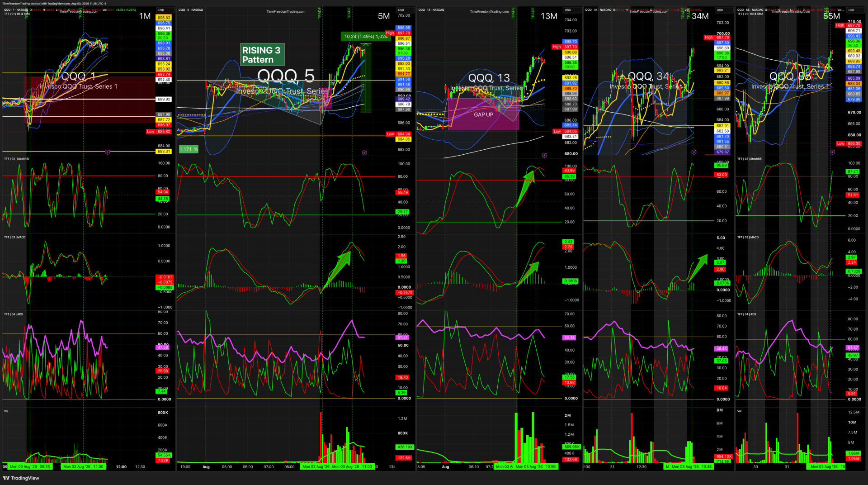Click the 'High 697.70' marker on 55M chart
The width and height of the screenshot is (868, 485).
click(x=848, y=25)
